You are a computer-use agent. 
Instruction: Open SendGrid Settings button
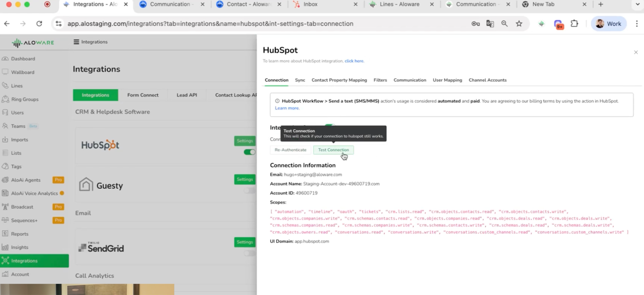click(245, 242)
